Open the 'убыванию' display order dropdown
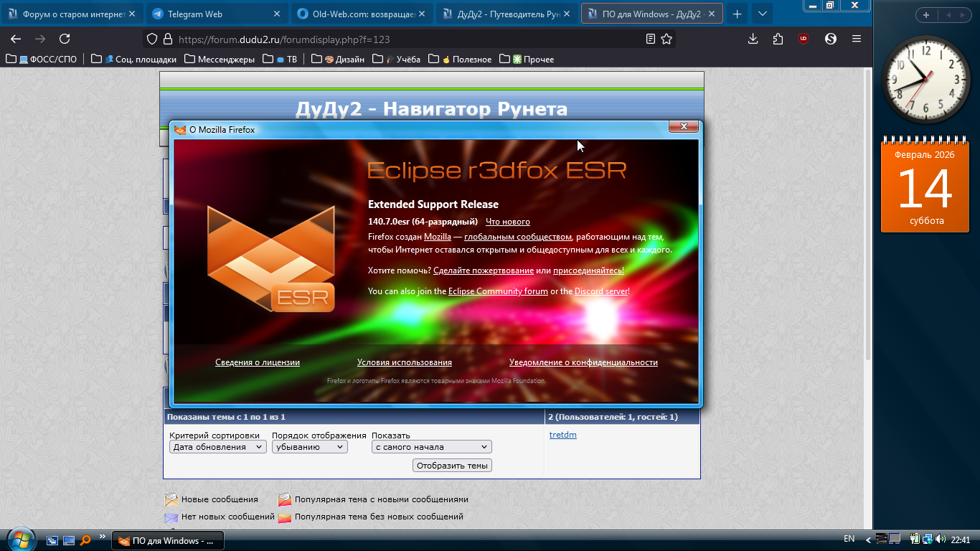The width and height of the screenshot is (980, 551). tap(309, 447)
